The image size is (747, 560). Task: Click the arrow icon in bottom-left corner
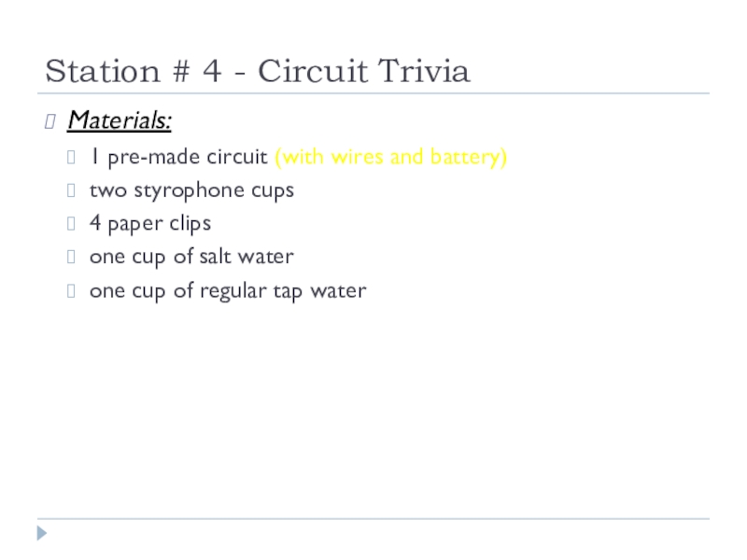42,534
